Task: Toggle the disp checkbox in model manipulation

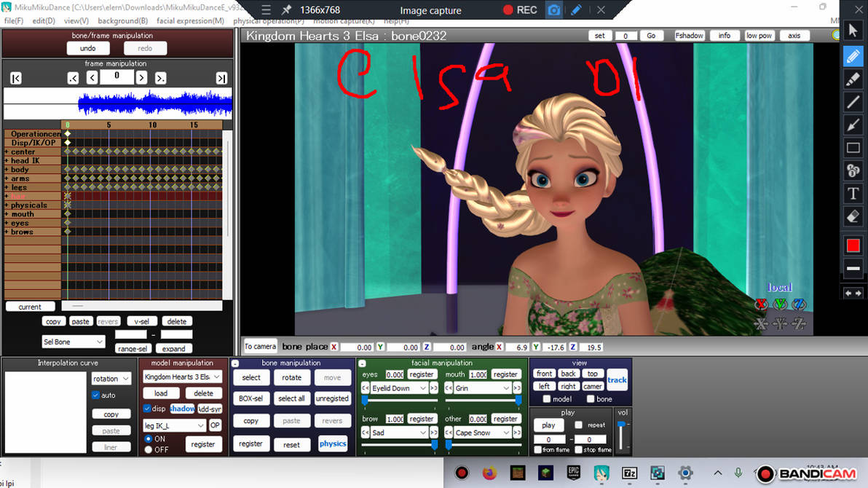Action: pos(146,409)
